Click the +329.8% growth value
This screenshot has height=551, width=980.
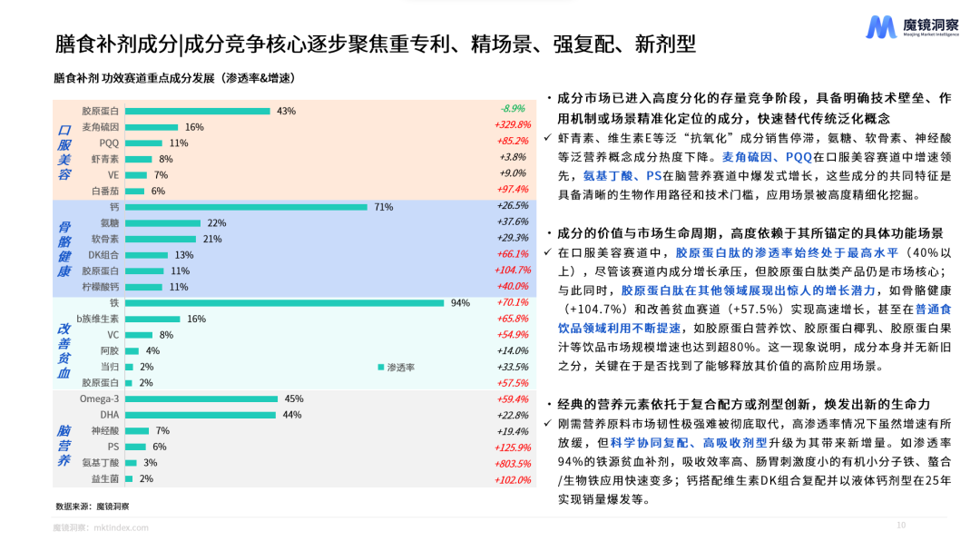pos(513,124)
